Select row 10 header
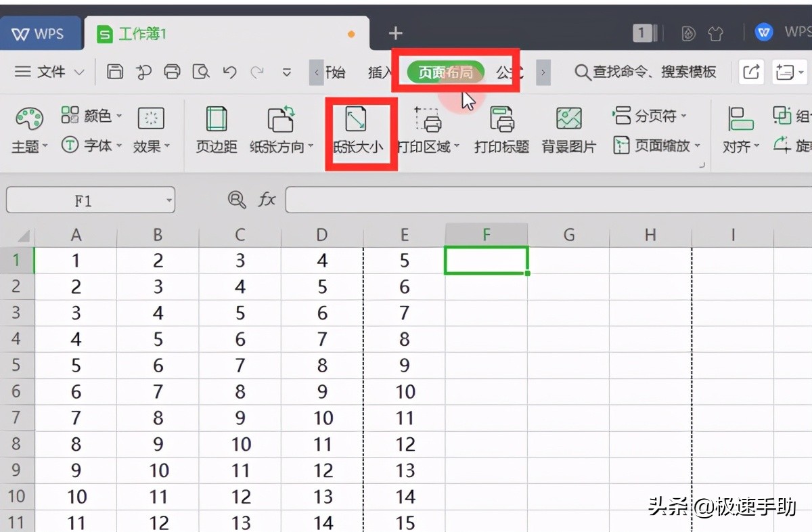 [x=17, y=497]
